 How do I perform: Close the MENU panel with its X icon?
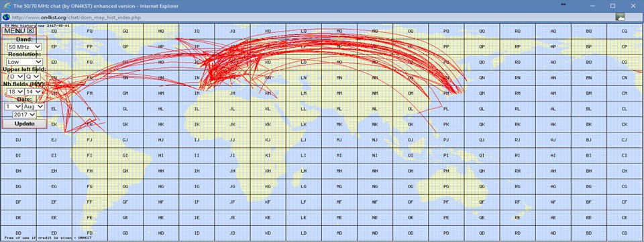30,30
